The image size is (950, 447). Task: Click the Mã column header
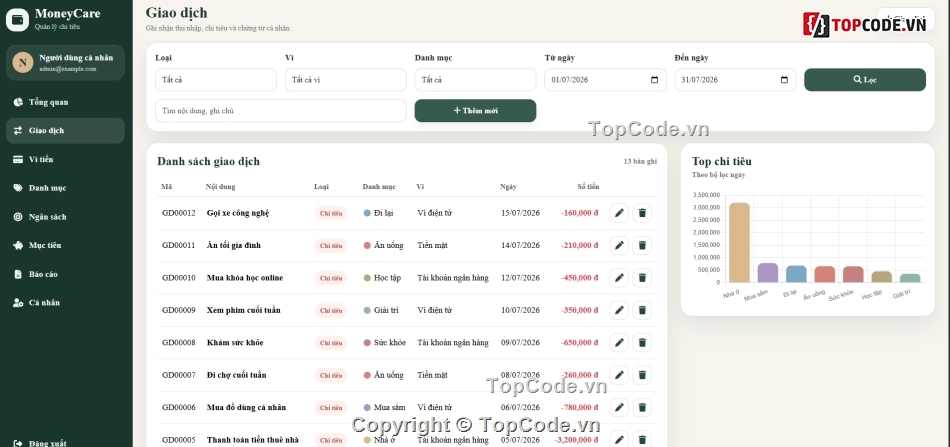click(x=167, y=187)
